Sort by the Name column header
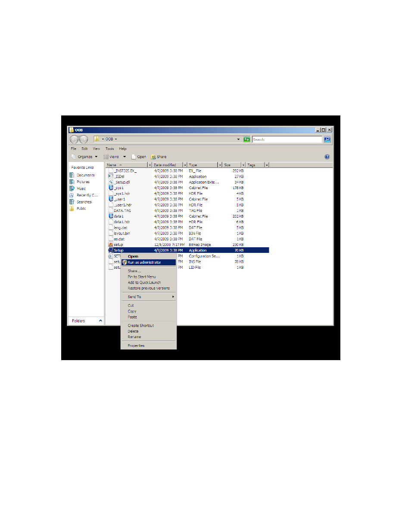 coord(127,165)
